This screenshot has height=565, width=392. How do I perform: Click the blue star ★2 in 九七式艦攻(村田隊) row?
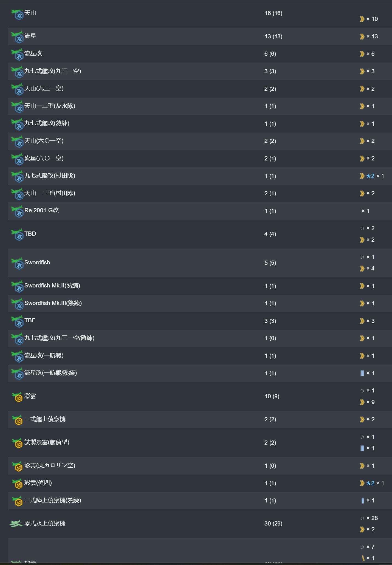[x=370, y=176]
